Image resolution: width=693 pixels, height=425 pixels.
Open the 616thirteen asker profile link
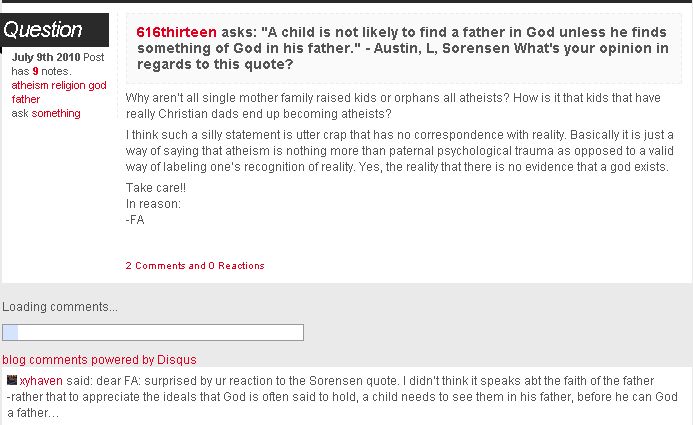coord(176,32)
